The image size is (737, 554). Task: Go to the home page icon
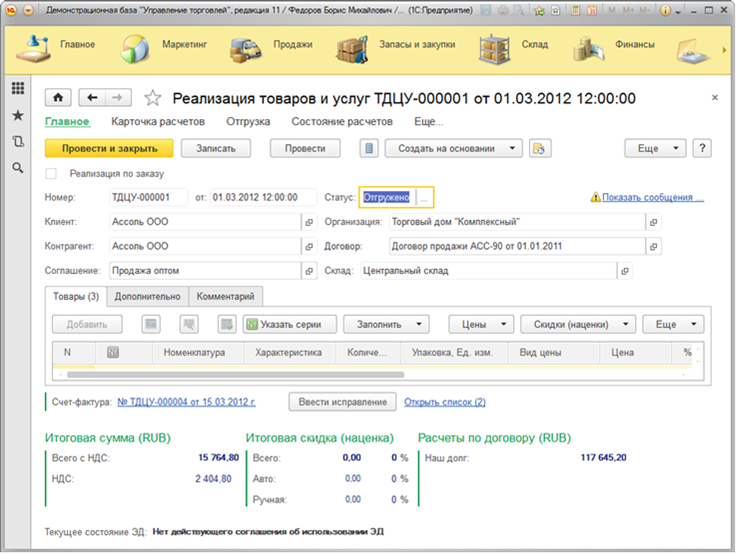(x=58, y=97)
